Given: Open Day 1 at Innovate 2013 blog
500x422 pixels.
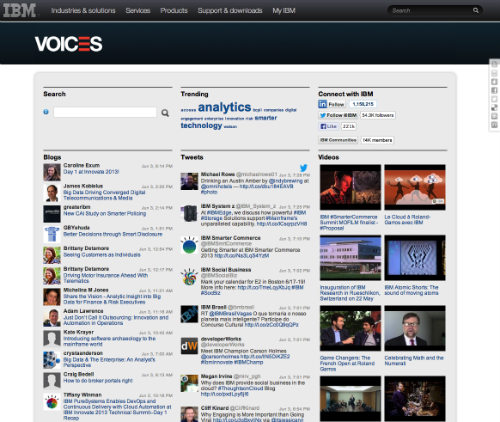Looking at the screenshot, I should [91, 172].
